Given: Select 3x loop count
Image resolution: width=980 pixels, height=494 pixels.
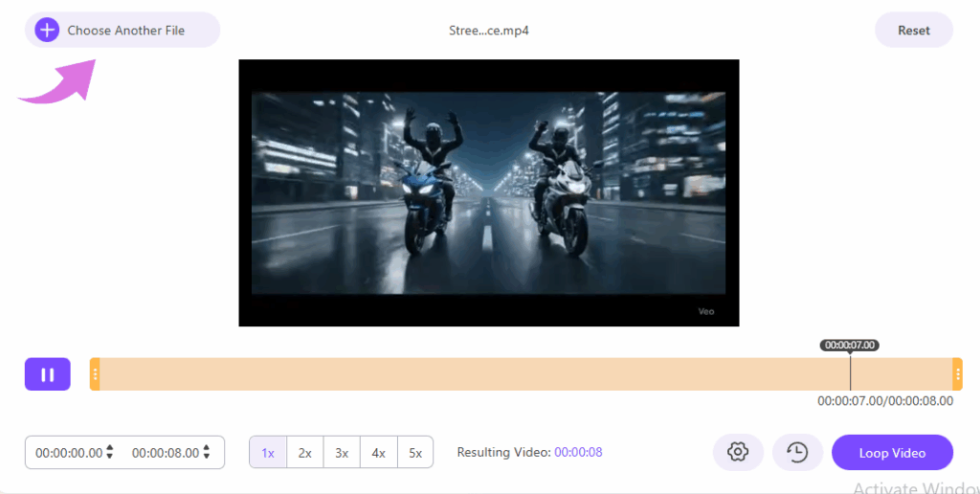Looking at the screenshot, I should click(342, 453).
